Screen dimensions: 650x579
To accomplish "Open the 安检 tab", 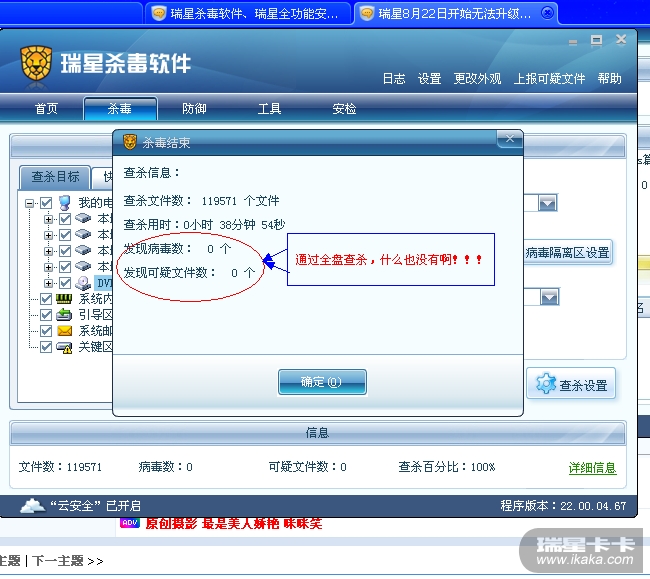I will click(x=344, y=109).
